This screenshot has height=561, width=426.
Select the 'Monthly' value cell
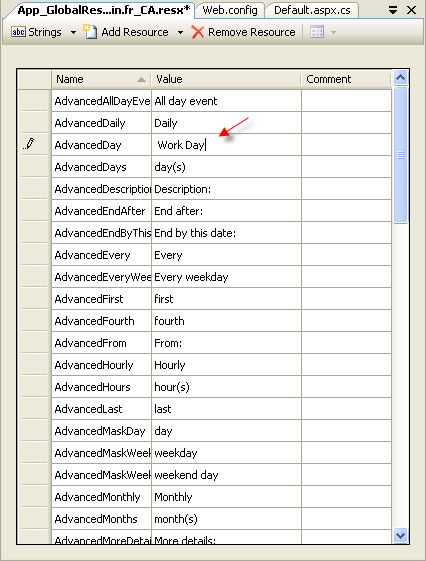pos(227,497)
